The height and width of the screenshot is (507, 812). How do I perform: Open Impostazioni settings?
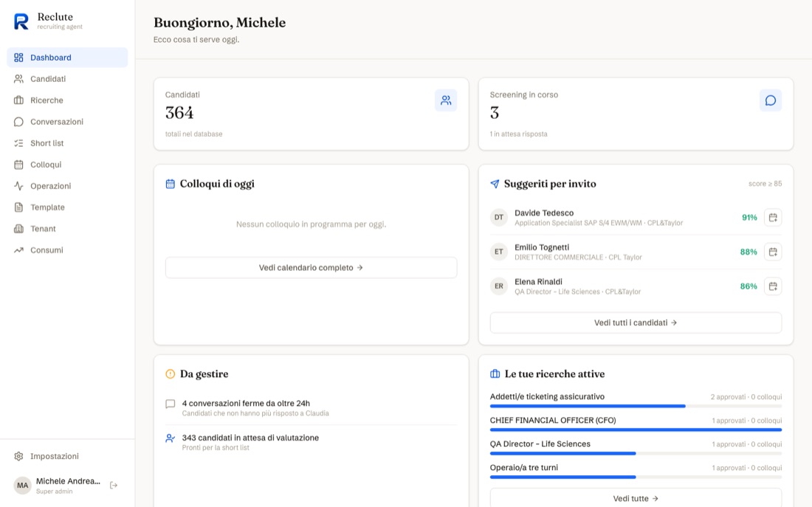(67, 456)
